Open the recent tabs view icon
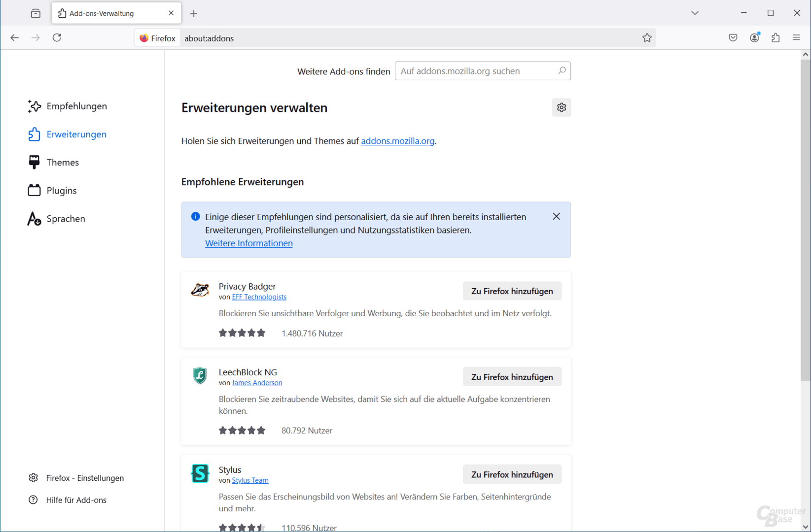Image resolution: width=811 pixels, height=532 pixels. point(35,13)
